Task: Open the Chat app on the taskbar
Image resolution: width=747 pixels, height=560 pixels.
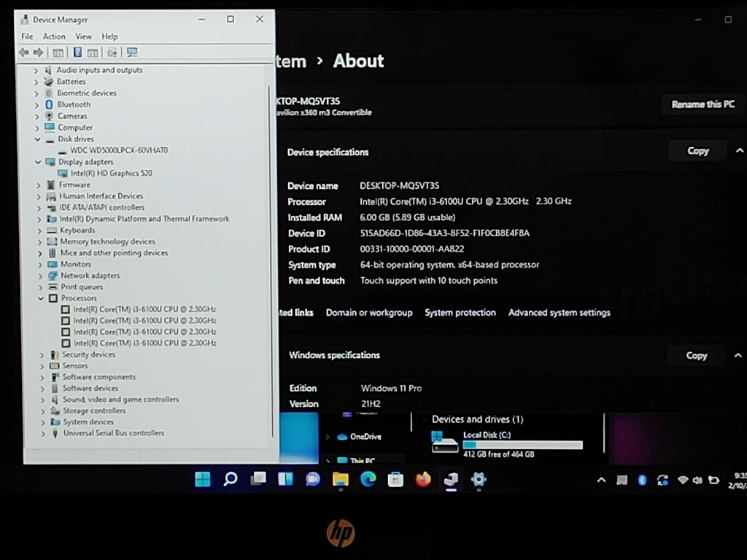Action: (313, 479)
